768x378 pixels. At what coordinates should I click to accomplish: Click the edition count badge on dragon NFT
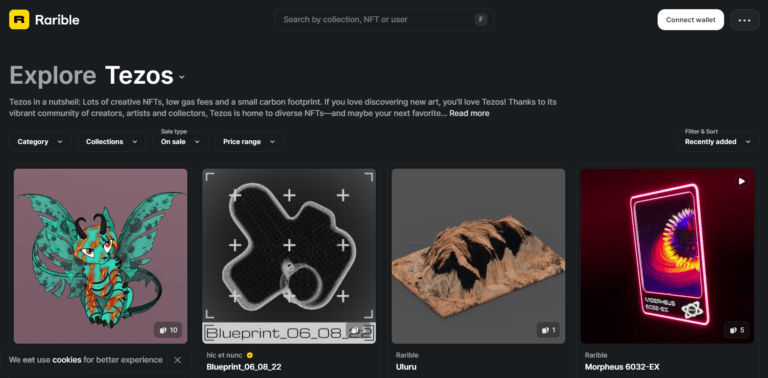pos(168,330)
